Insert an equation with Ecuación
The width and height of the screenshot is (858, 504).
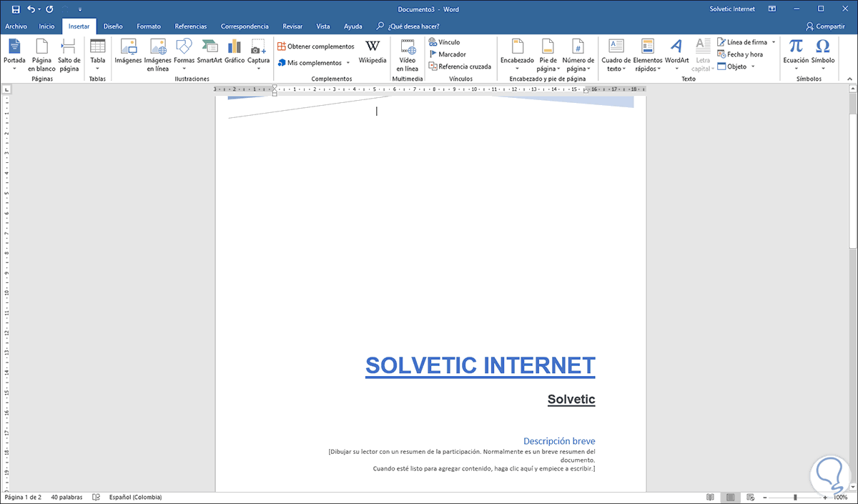(796, 54)
